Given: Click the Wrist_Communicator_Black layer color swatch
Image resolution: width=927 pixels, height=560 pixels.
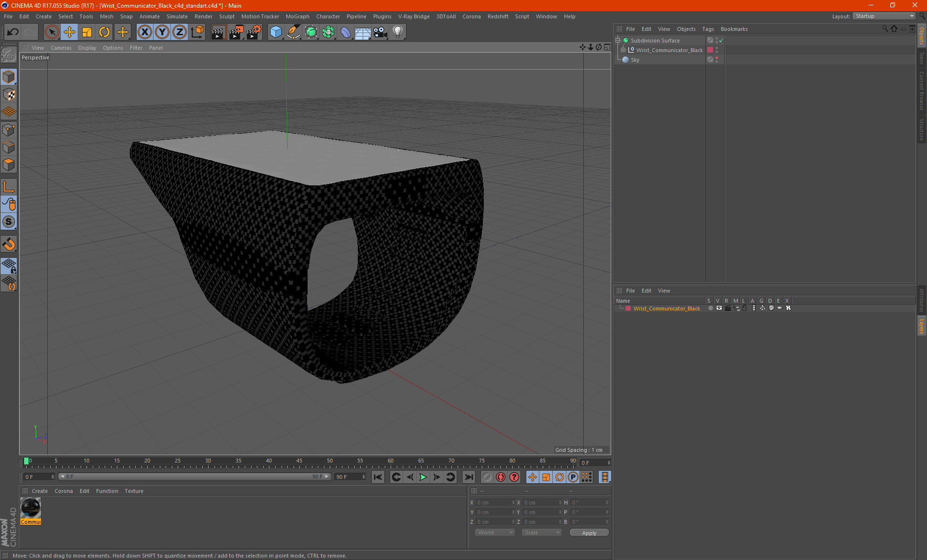Looking at the screenshot, I should (x=628, y=308).
